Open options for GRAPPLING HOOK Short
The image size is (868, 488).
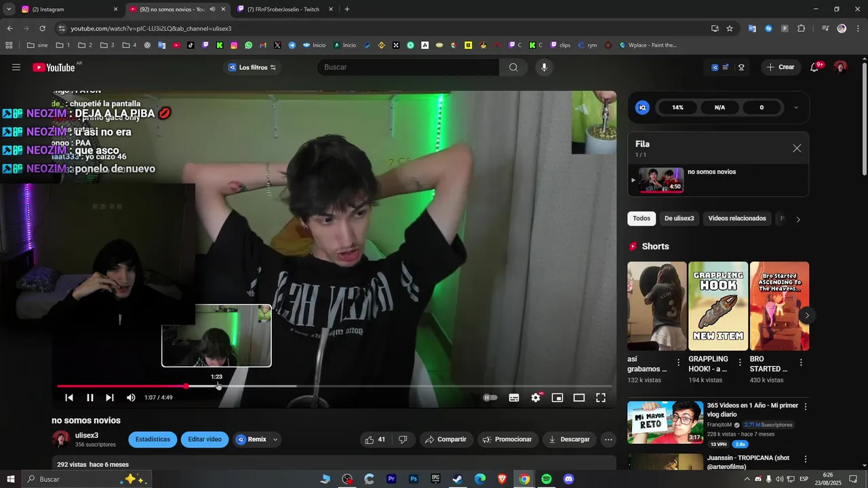[740, 363]
